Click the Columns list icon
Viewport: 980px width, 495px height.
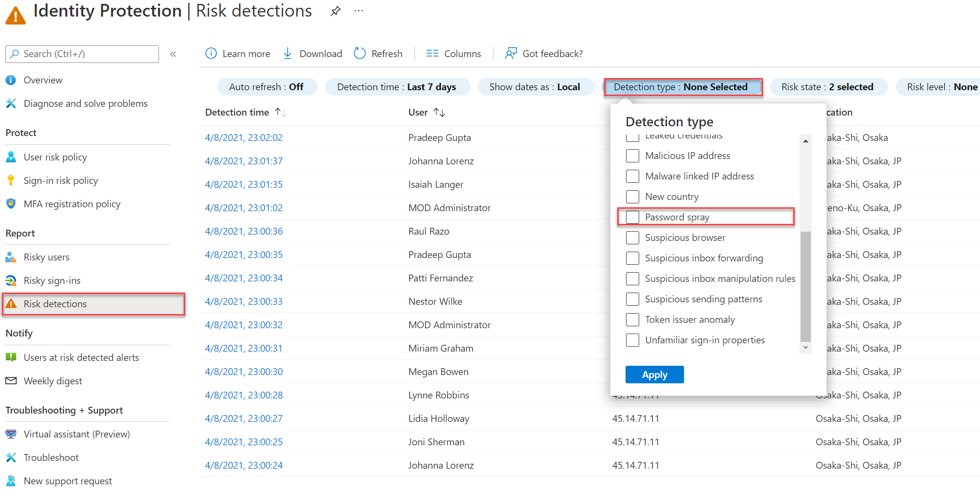[432, 53]
